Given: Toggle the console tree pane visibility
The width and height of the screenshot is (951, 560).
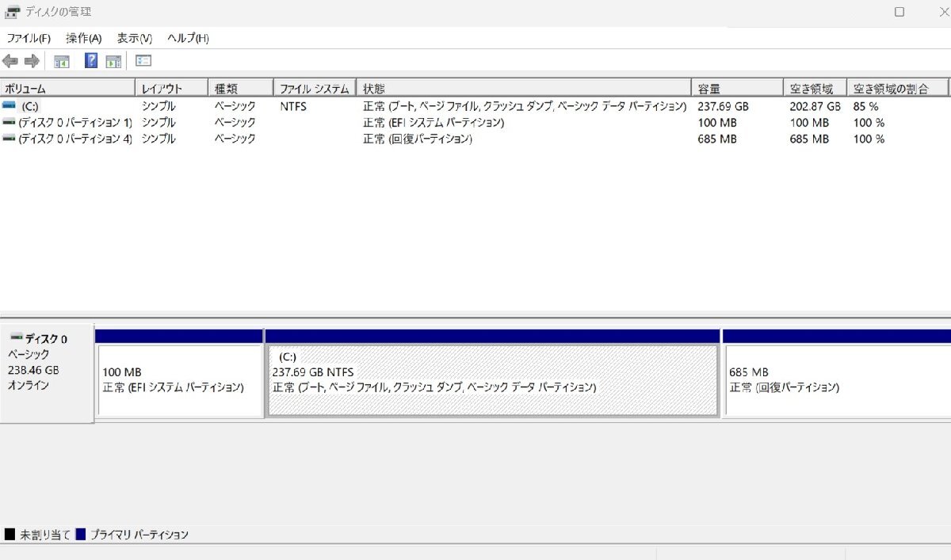Looking at the screenshot, I should click(61, 61).
